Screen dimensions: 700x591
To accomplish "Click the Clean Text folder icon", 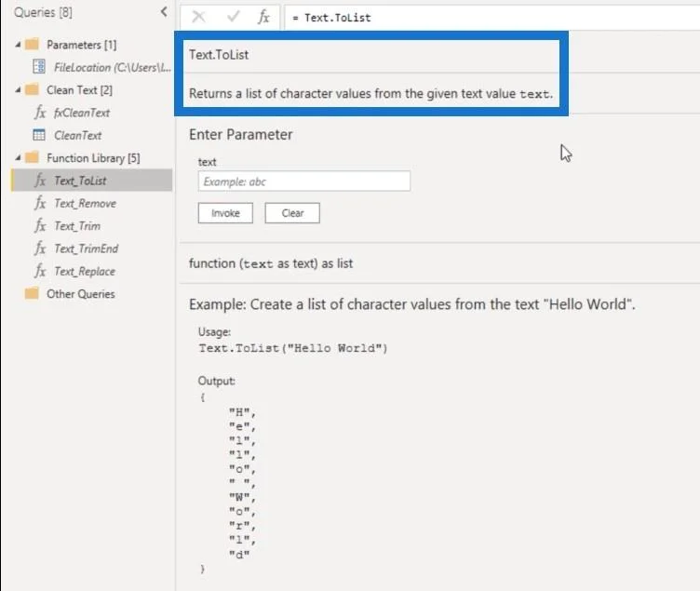I will 32,89.
